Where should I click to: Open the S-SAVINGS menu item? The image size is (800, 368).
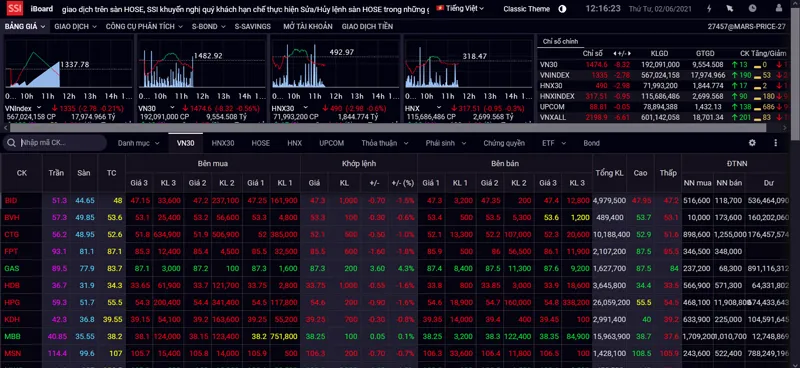pyautogui.click(x=253, y=27)
